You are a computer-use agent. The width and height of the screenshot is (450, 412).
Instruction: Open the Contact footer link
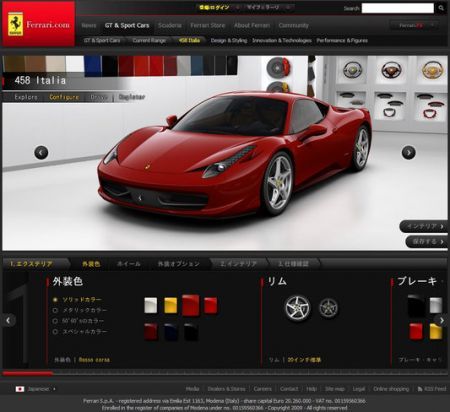point(289,389)
